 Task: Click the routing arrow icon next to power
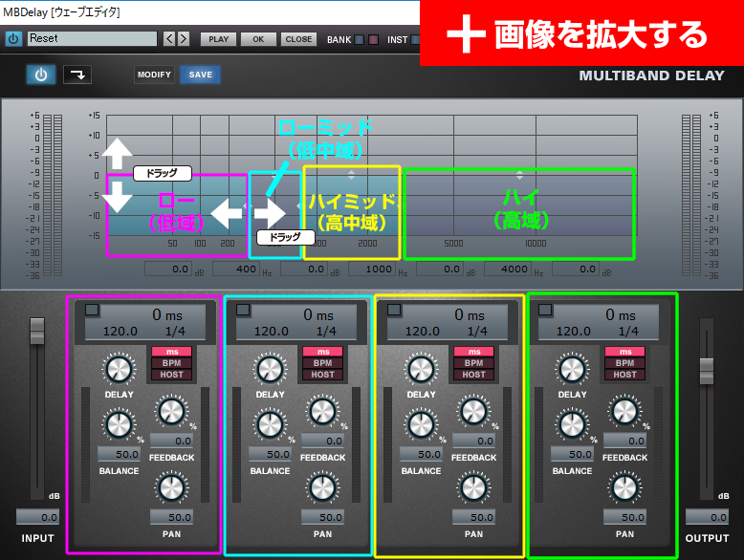(x=77, y=75)
